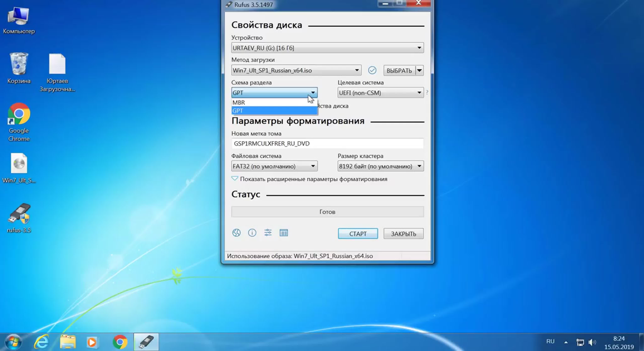Click ВЫБРАТЬ button to pick image
The image size is (644, 351).
[400, 70]
